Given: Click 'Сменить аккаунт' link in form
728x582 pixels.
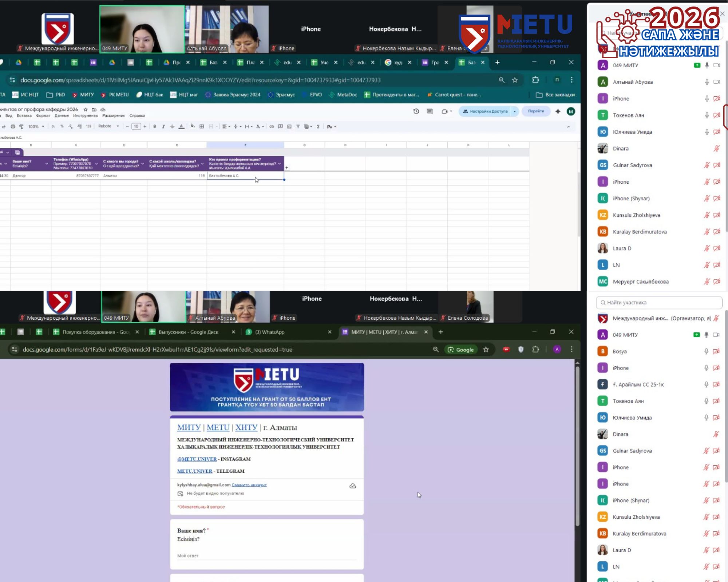Looking at the screenshot, I should click(249, 485).
